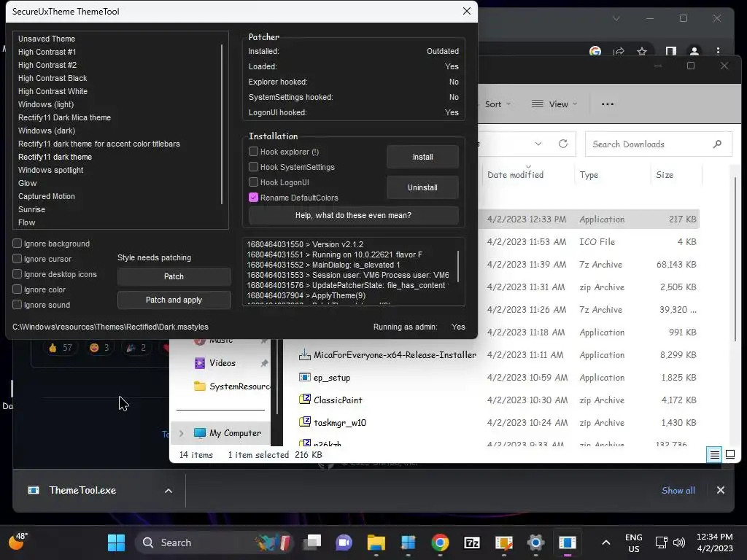Open the Chrome three-dot menu
Image resolution: width=747 pixels, height=560 pixels.
click(718, 52)
